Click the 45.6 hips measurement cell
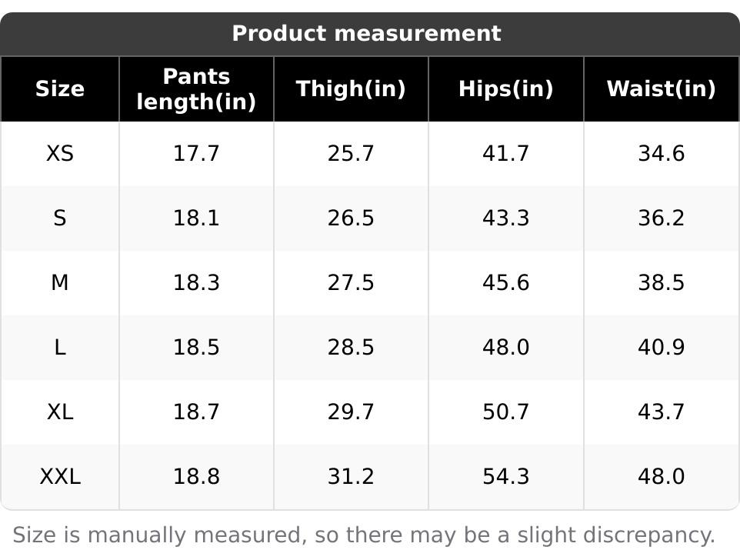The width and height of the screenshot is (740, 560). 505,283
